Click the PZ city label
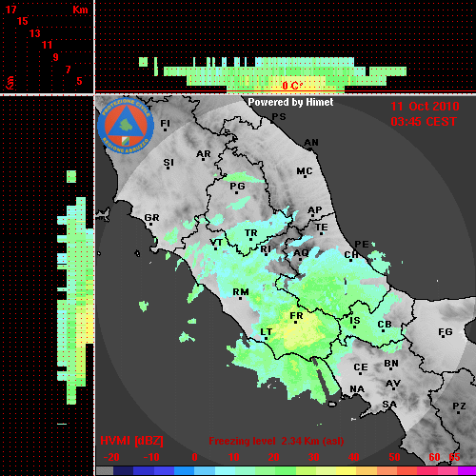Screen dimensions: 476x476 pos(459,406)
